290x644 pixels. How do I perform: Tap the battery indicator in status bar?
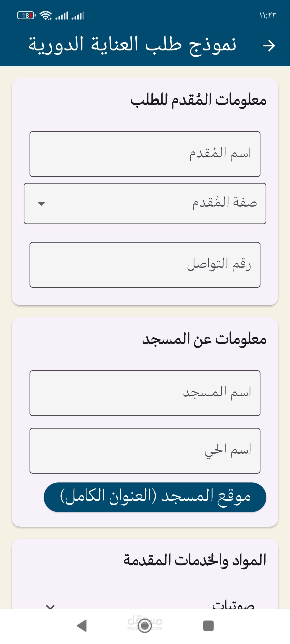(26, 16)
